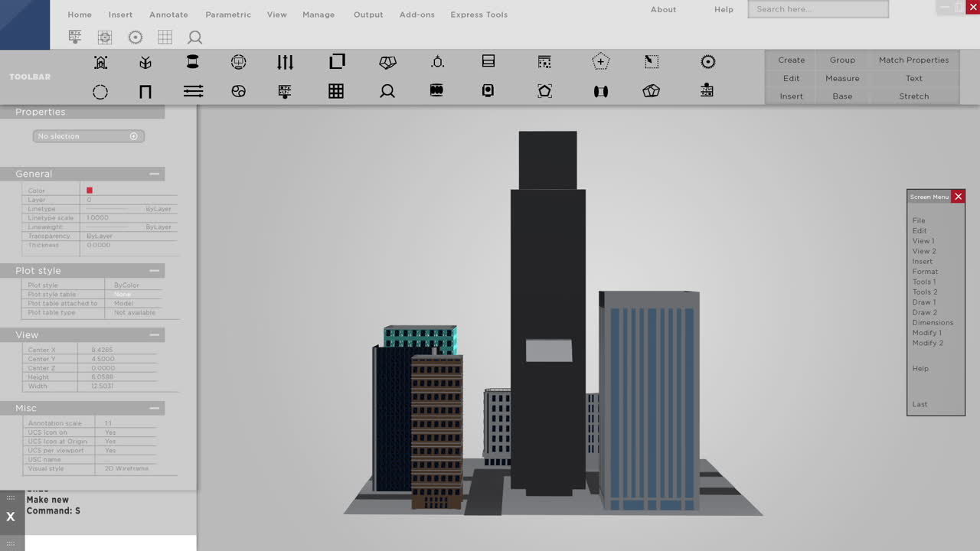Click the device with circle lens toolbar icon

[x=488, y=91]
